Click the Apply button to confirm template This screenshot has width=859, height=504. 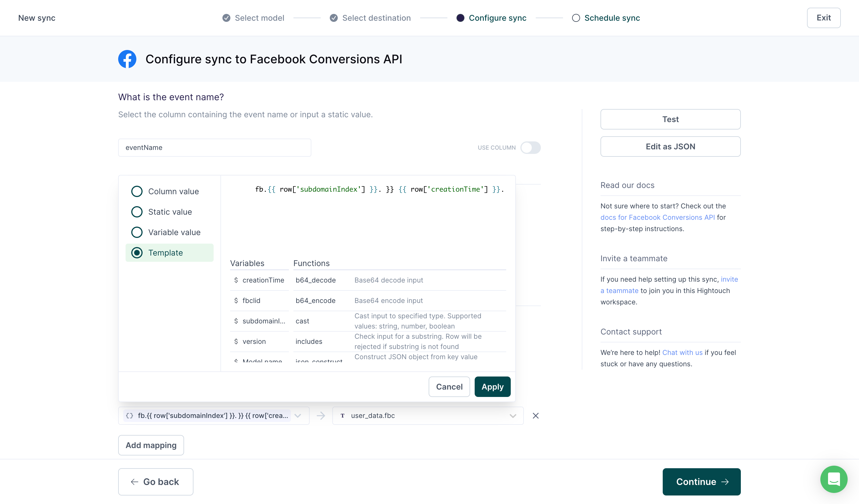492,386
